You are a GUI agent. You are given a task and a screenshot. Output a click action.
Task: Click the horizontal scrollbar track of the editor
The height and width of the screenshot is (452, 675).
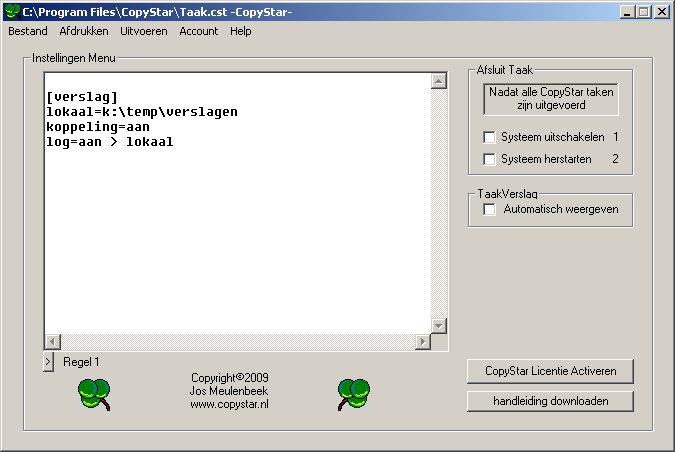(238, 341)
